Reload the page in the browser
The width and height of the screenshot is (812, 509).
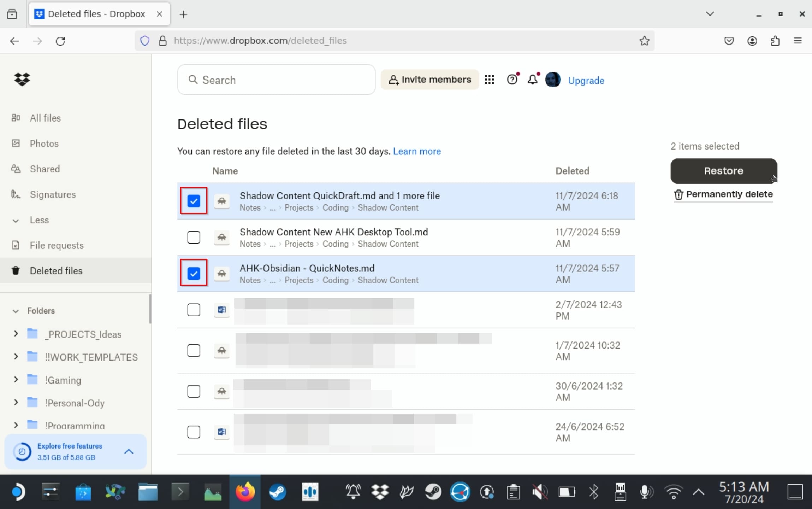(x=60, y=41)
